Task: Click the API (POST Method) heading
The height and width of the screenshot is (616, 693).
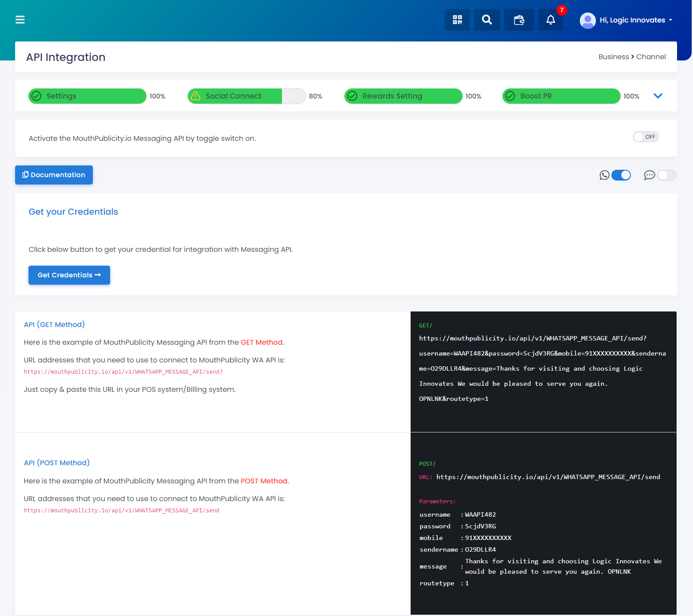Action: (x=57, y=463)
